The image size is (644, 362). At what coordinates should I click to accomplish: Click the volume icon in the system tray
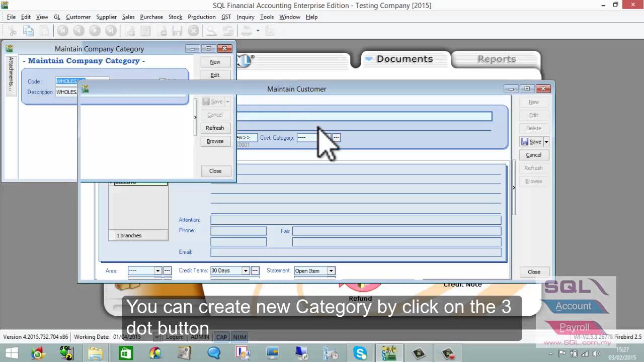point(596,353)
